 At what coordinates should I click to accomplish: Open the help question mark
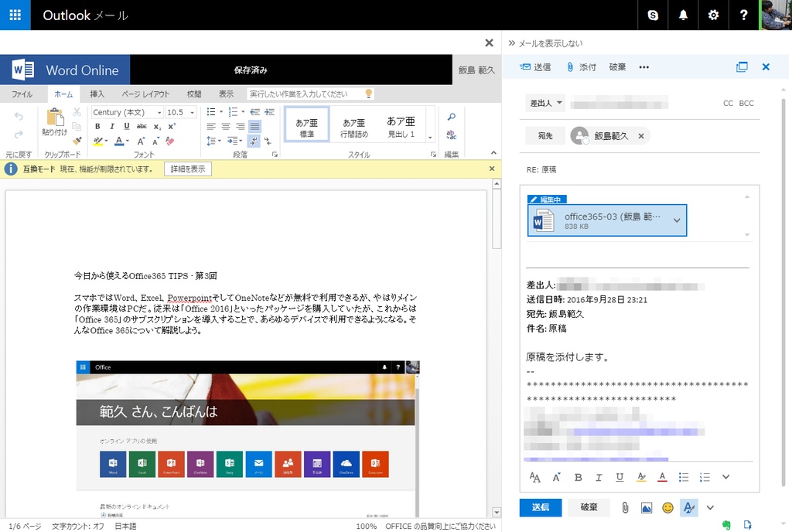(743, 15)
